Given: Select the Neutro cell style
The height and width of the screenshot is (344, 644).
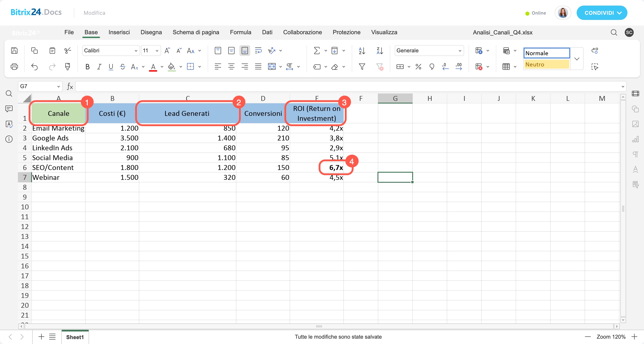Looking at the screenshot, I should 546,64.
